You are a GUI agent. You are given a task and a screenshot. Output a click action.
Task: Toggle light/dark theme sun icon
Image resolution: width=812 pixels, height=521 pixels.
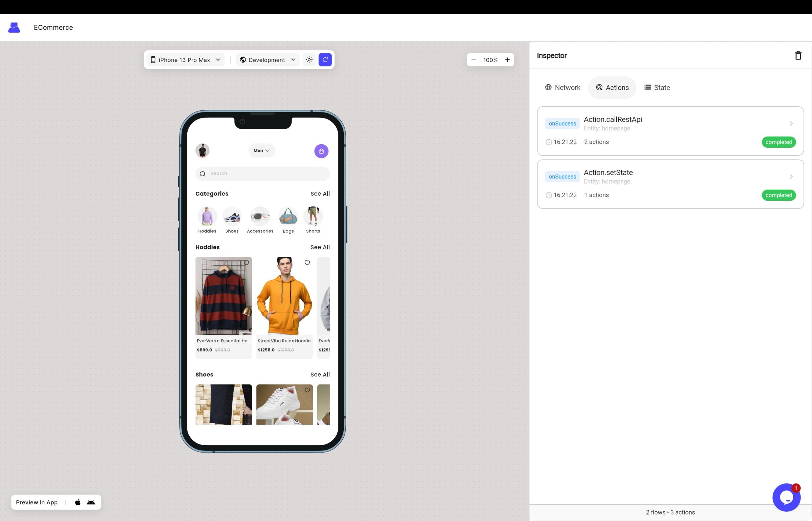309,60
